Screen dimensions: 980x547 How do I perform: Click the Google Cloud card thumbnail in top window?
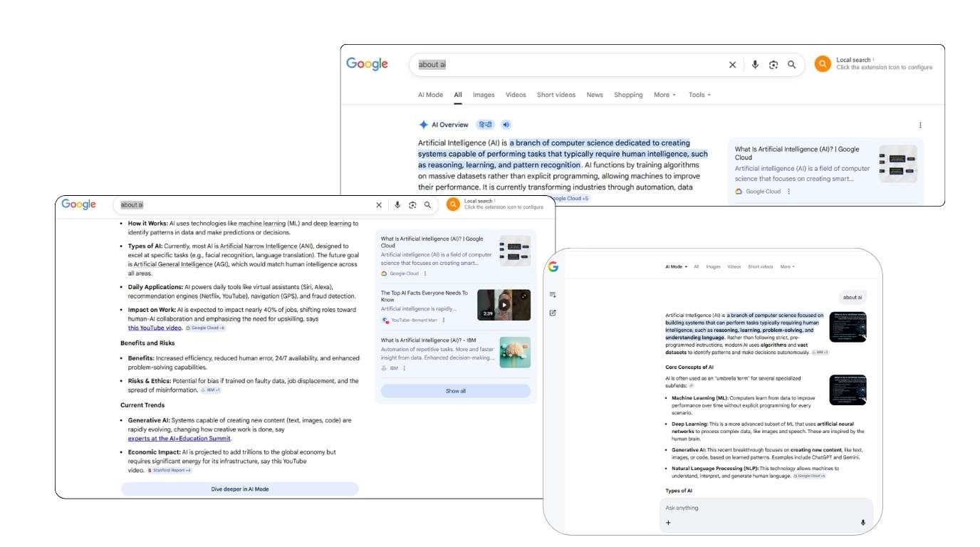898,164
